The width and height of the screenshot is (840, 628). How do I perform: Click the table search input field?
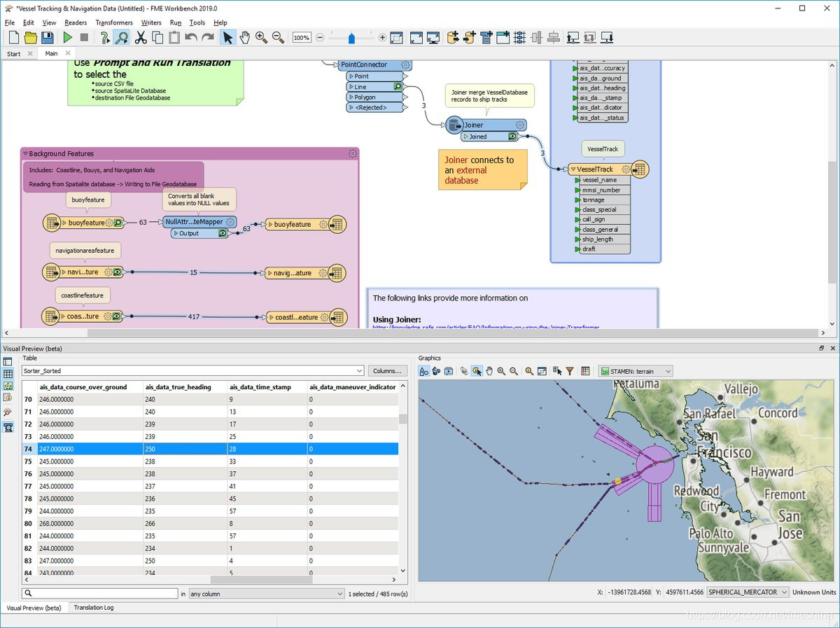(100, 594)
